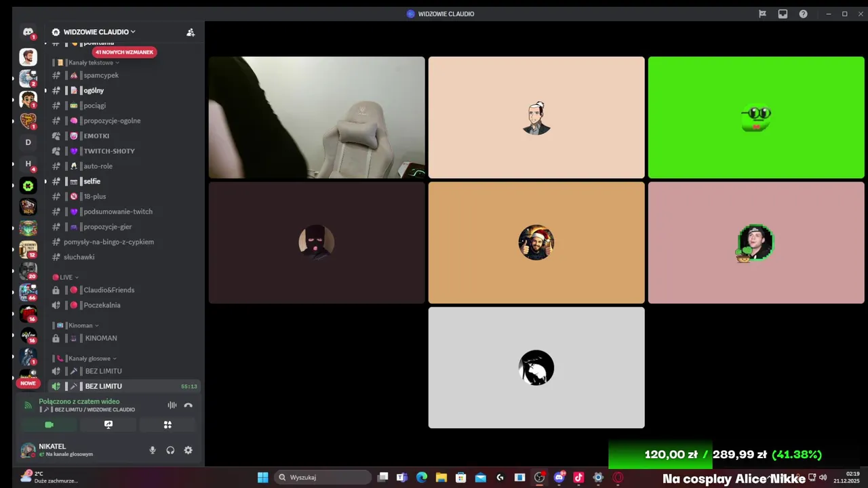Image resolution: width=868 pixels, height=488 pixels.
Task: Open the NOWE new mentions pill in server list
Action: (28, 383)
